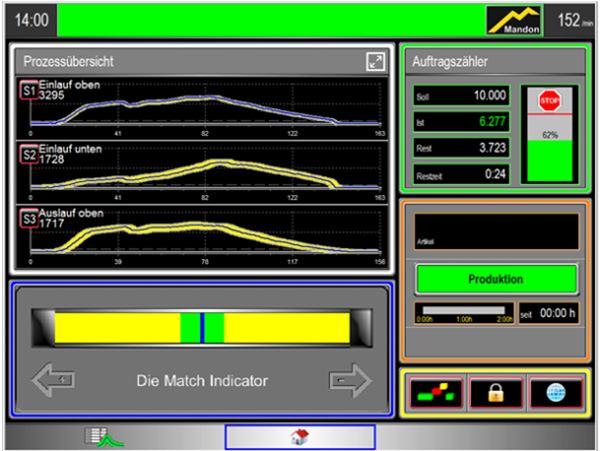
Task: Click the S2 sensor badge
Action: click(x=28, y=154)
